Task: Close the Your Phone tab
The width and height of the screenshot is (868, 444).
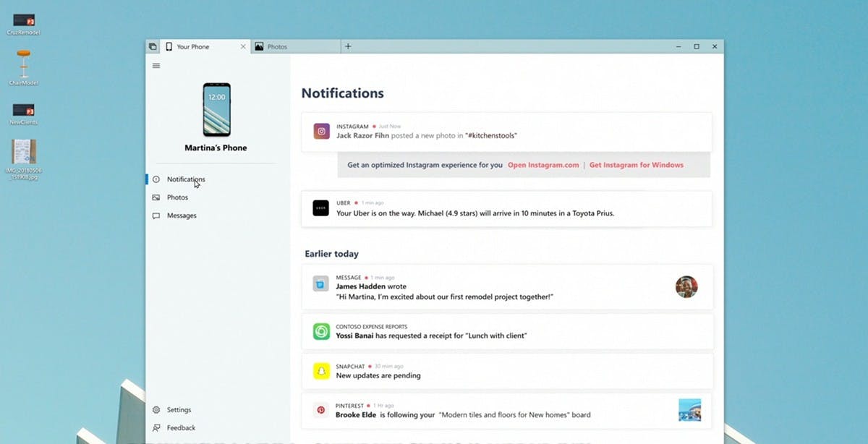Action: (x=243, y=47)
